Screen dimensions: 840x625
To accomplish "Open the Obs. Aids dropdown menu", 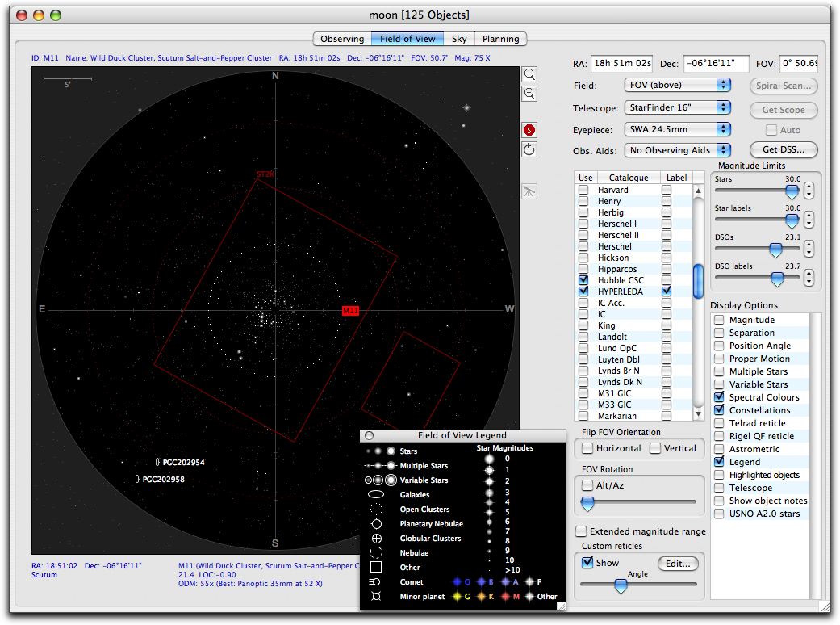I will tap(677, 150).
